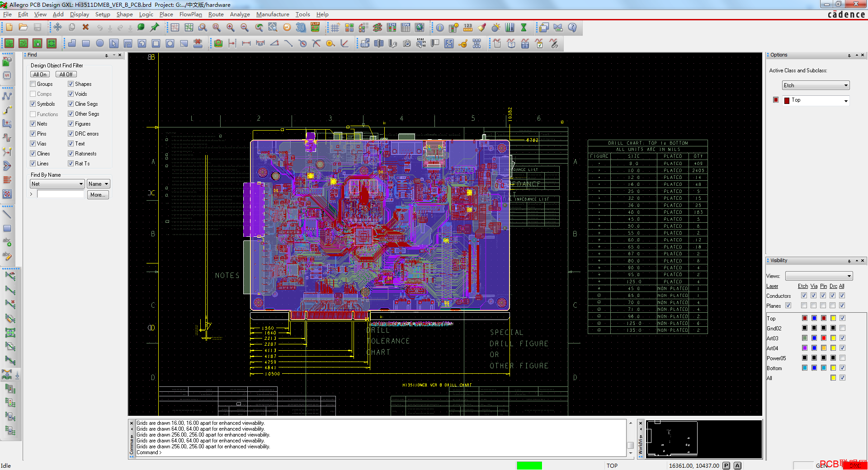Open the Views dropdown in Visibility
The height and width of the screenshot is (470, 868).
(819, 276)
